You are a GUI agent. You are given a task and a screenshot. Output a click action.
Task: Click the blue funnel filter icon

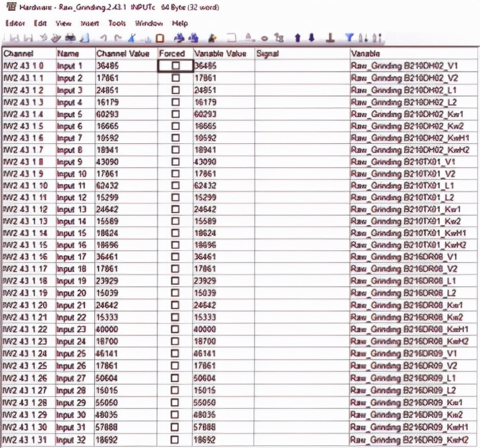coord(349,38)
